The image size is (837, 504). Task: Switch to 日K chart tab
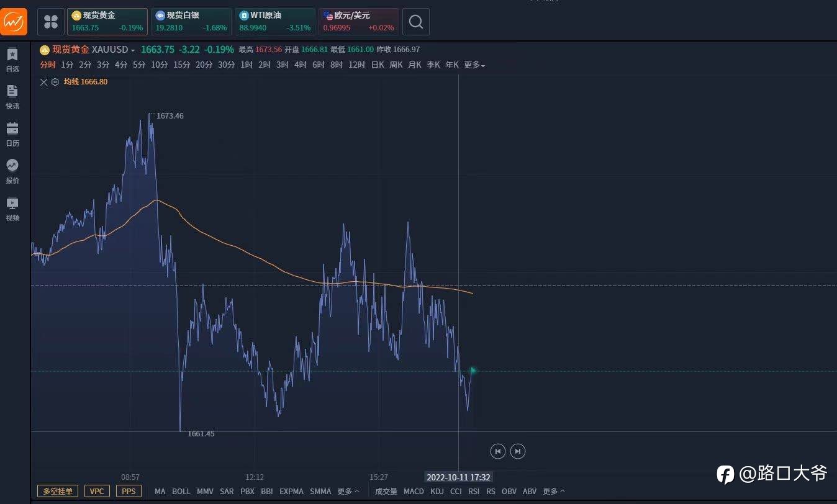378,65
